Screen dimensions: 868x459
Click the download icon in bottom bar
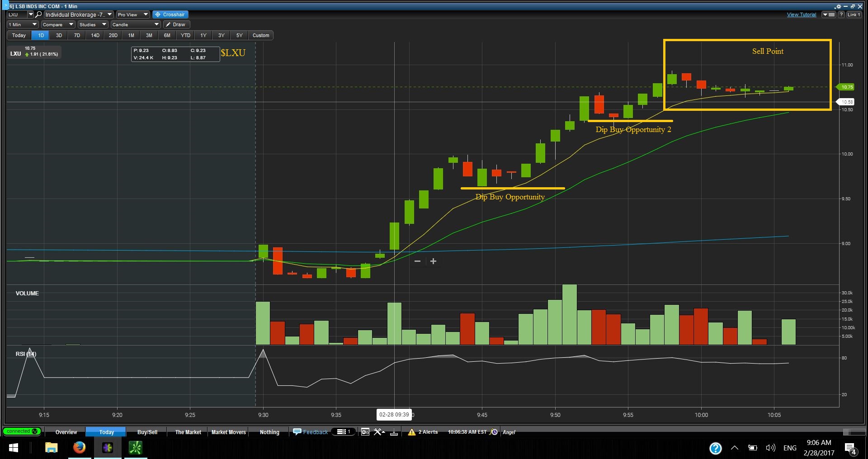coord(394,432)
